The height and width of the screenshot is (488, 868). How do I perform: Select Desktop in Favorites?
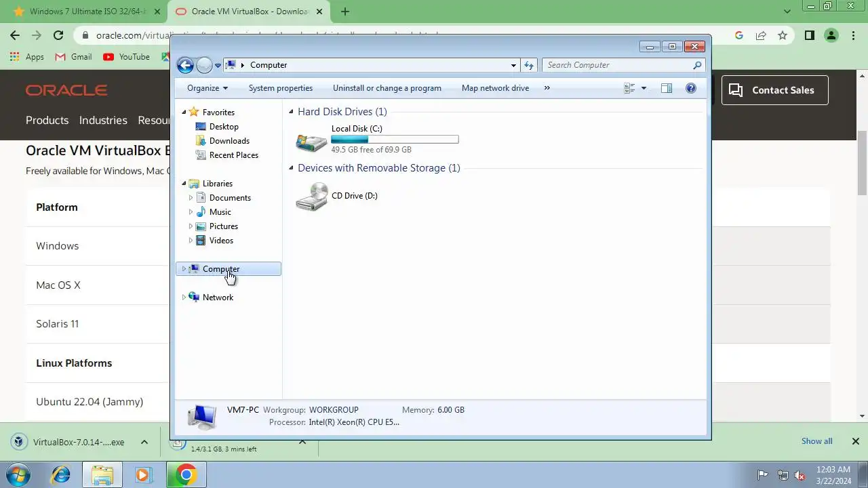tap(224, 127)
